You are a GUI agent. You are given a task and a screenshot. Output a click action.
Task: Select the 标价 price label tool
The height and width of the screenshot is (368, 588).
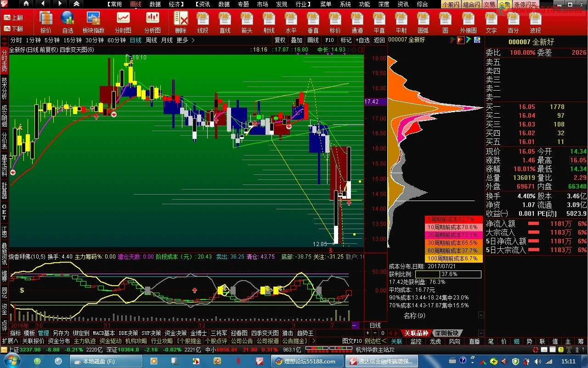coord(335,22)
